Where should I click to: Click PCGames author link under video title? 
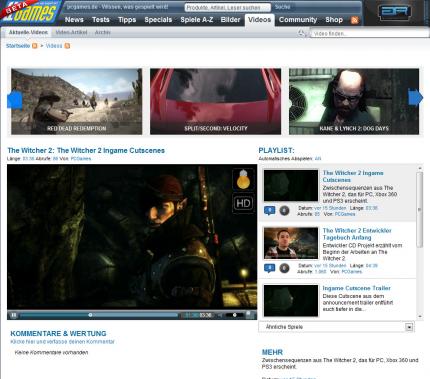coord(80,159)
